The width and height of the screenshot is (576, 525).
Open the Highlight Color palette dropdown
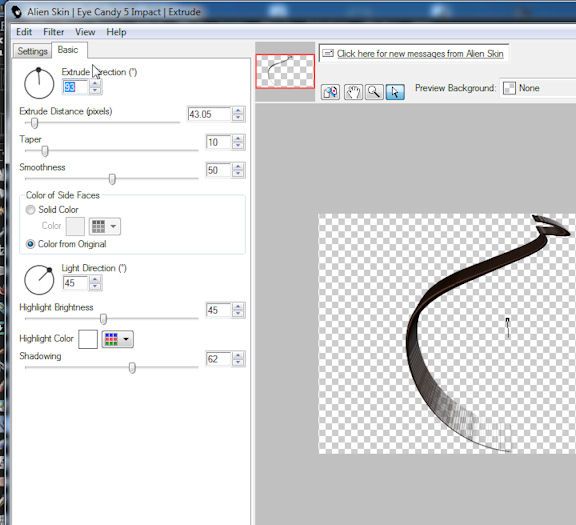(x=118, y=339)
